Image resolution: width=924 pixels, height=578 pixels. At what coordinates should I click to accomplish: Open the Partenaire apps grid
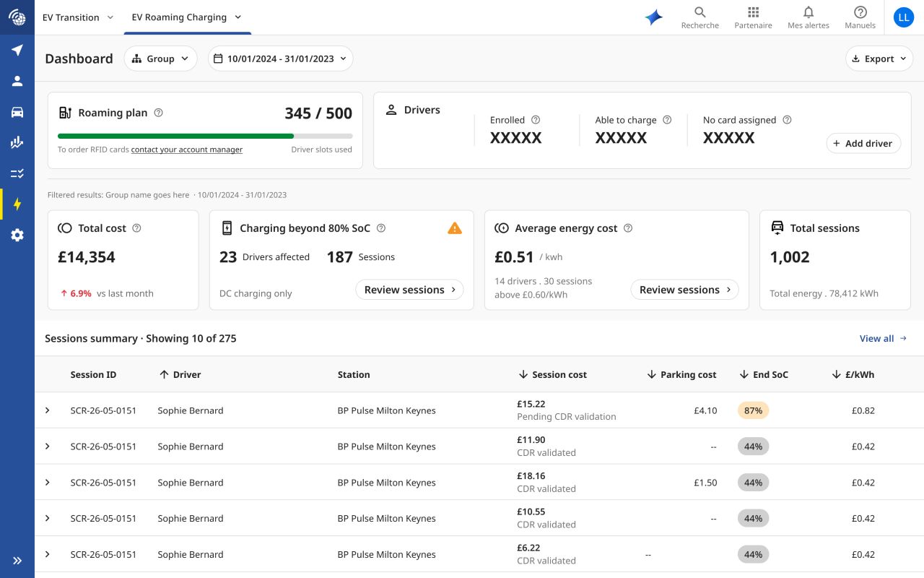[x=753, y=17]
